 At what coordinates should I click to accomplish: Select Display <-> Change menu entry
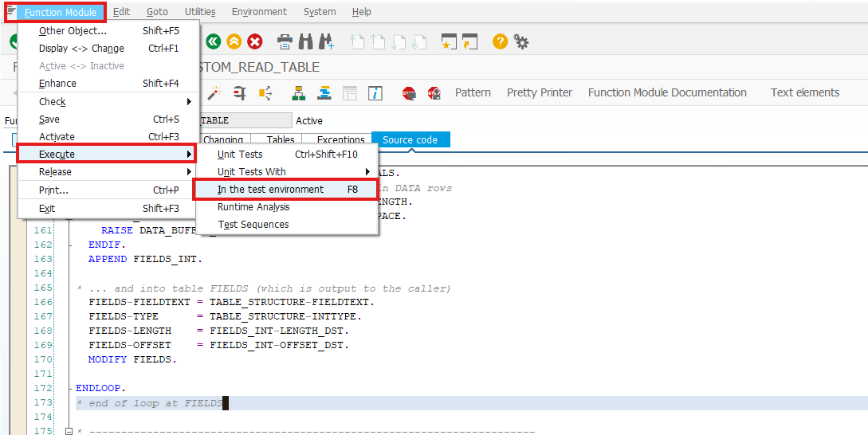coord(109,48)
